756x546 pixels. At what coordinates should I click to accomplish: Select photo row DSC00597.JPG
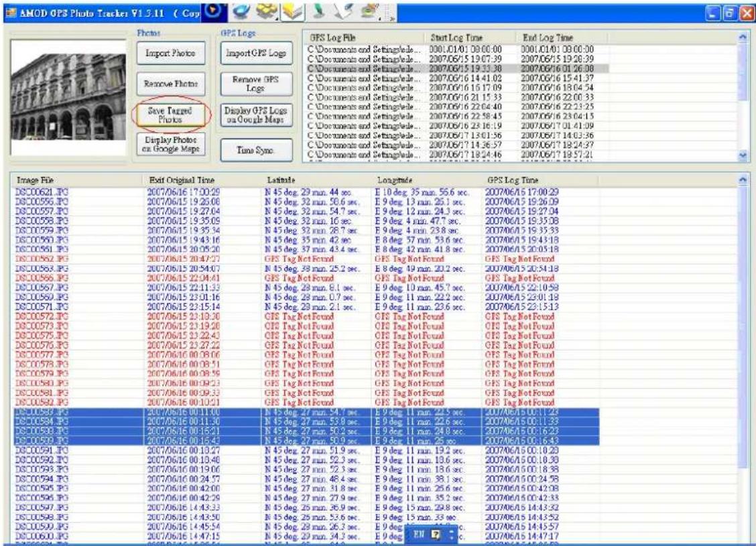(x=306, y=507)
